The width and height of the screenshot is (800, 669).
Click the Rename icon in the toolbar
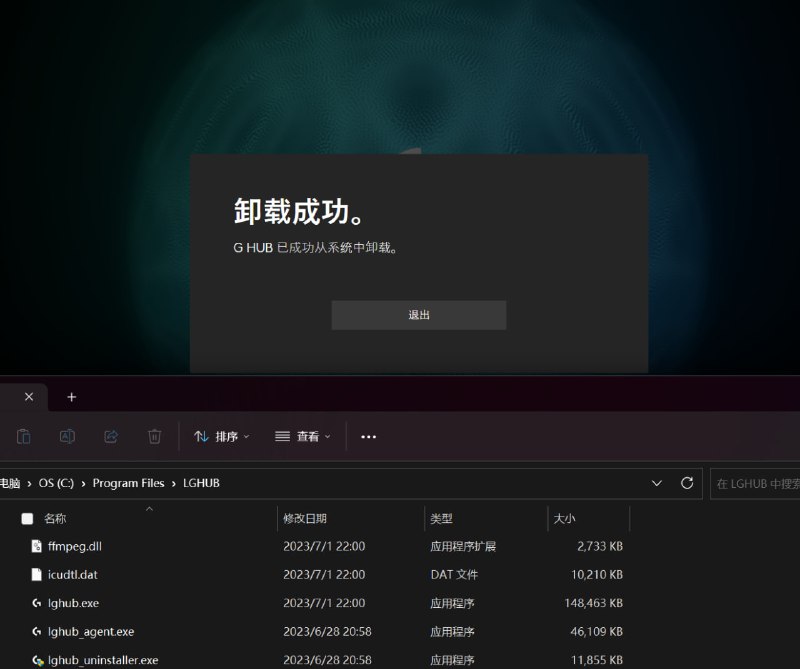[x=67, y=437]
